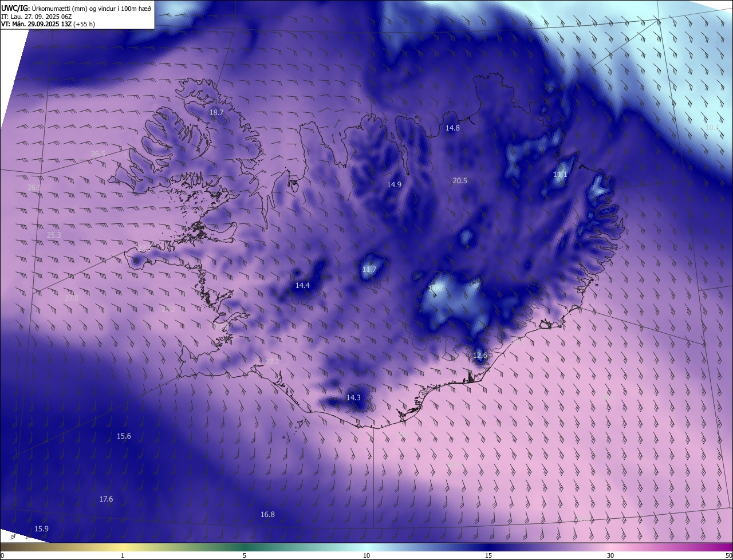This screenshot has height=560, width=733.
Task: Click the initial time line 'IT: Lau. 27. 09. 2025 06Z'
Action: [37, 16]
